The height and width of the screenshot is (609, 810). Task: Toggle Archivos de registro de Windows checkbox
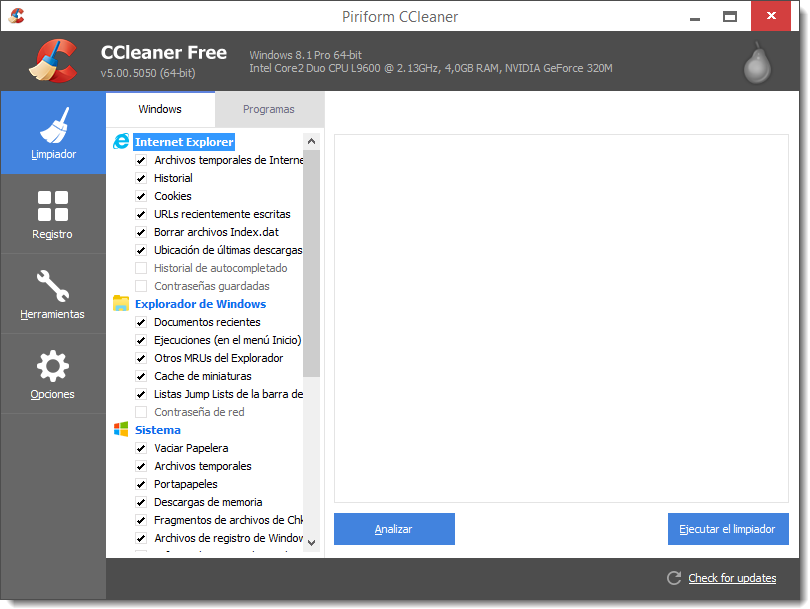141,538
